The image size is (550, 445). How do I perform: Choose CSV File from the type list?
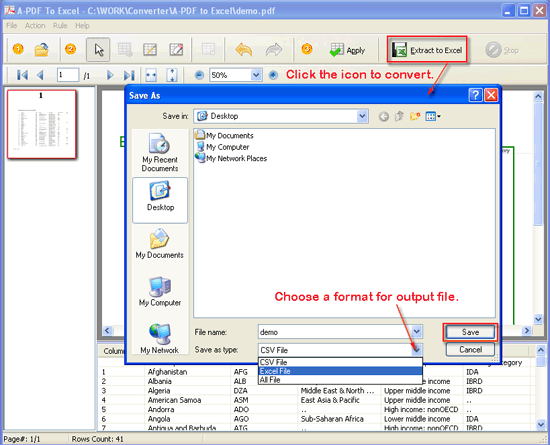click(340, 362)
